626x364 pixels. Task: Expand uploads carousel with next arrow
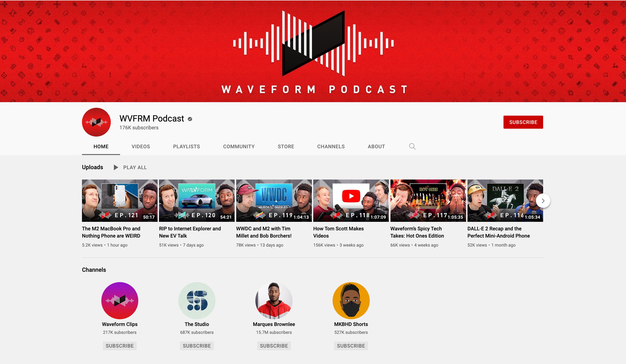pos(543,201)
